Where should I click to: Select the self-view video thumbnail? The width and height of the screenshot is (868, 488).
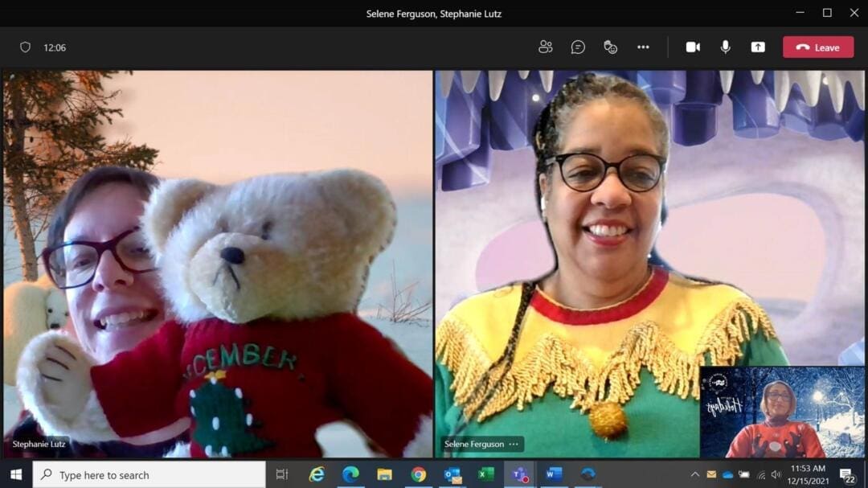(781, 412)
